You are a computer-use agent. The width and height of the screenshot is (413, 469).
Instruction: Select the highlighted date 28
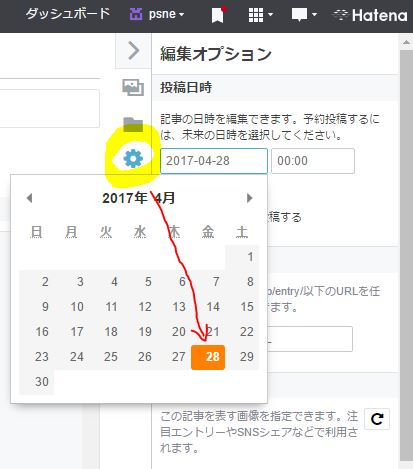(208, 357)
